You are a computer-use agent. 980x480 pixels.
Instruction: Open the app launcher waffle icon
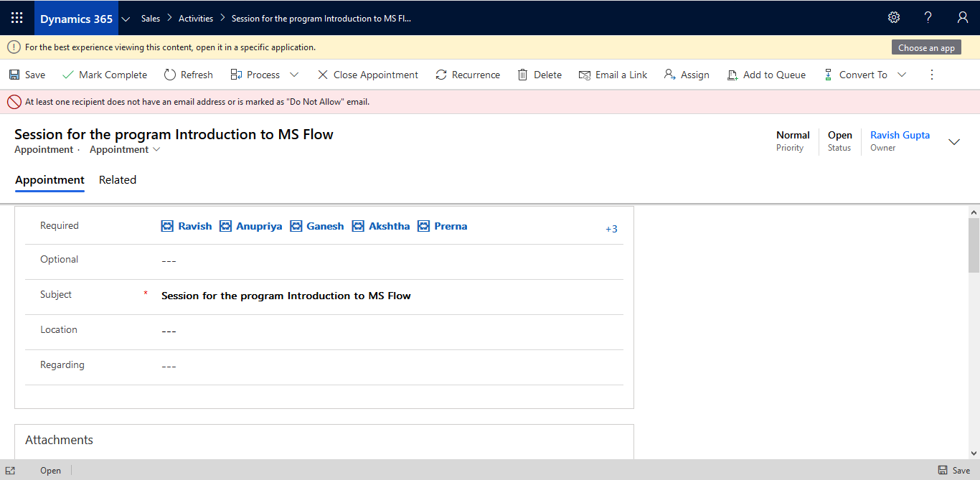click(17, 18)
